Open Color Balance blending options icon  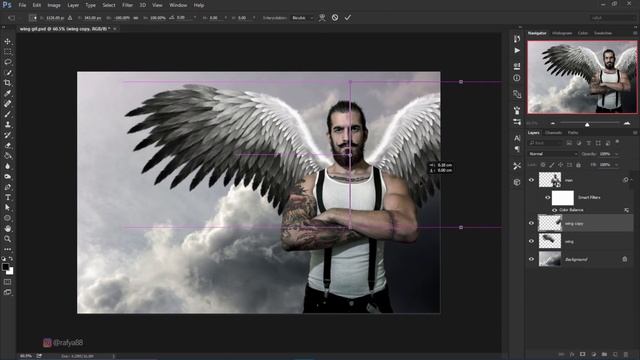coord(626,210)
